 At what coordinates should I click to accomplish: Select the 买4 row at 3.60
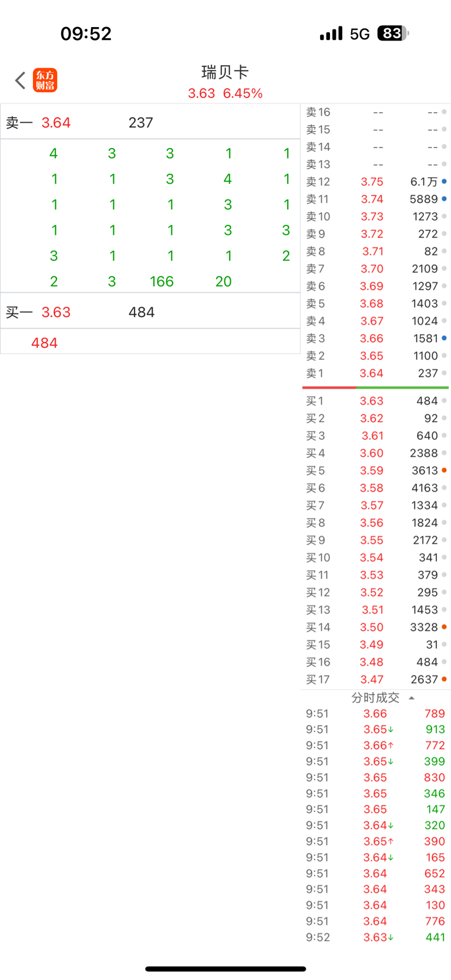[x=376, y=453]
